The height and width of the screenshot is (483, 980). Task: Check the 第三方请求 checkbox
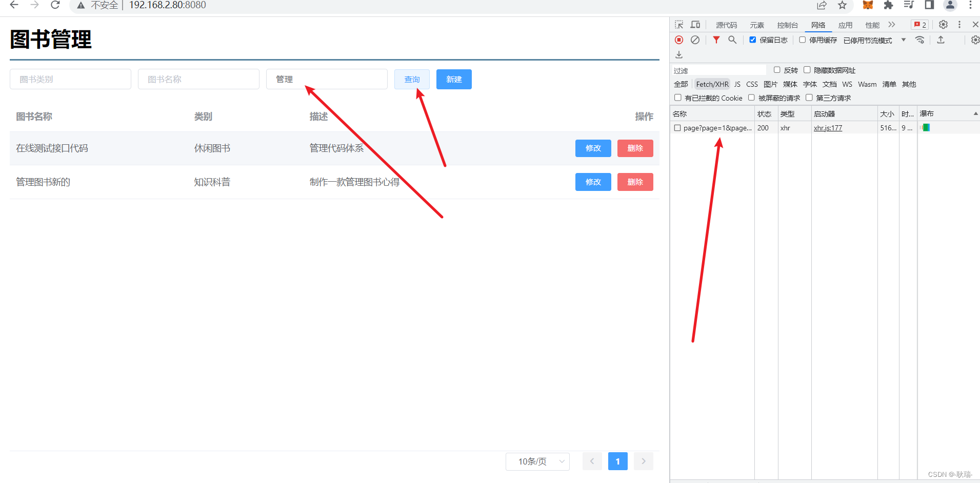coord(809,98)
